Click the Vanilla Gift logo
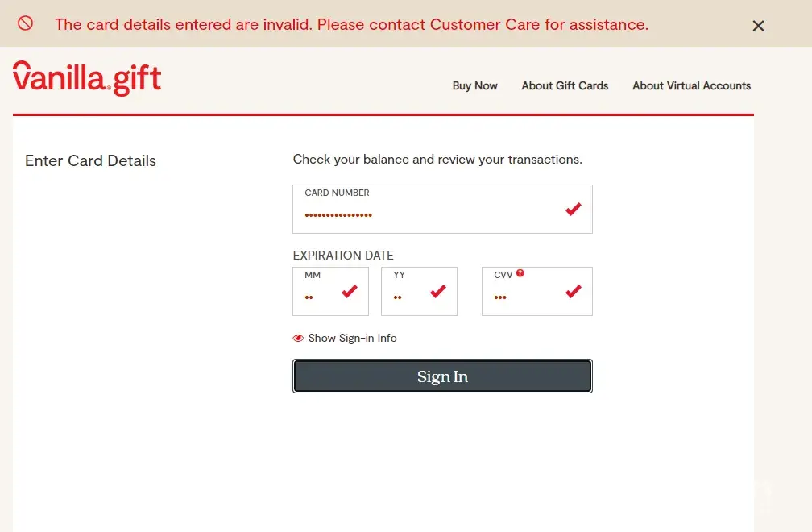The image size is (812, 532). (87, 78)
